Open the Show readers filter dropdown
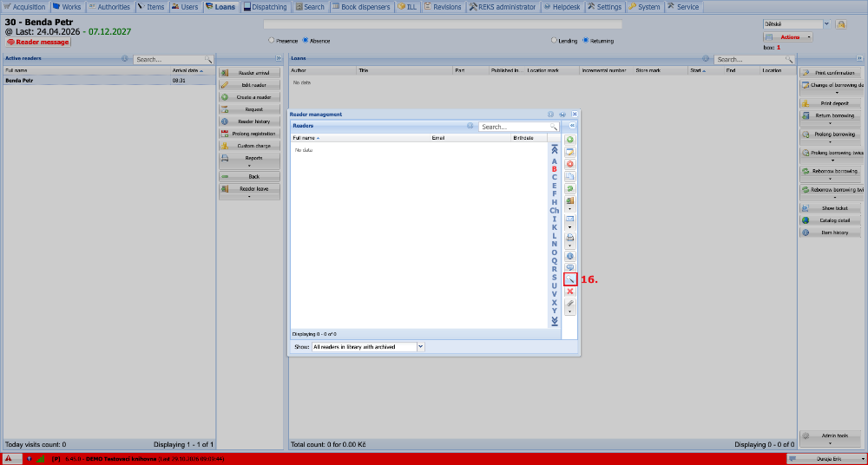The height and width of the screenshot is (465, 868). coord(421,347)
